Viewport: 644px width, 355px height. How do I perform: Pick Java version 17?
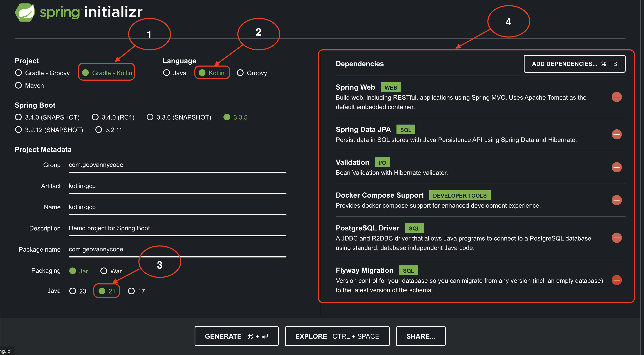click(x=132, y=291)
